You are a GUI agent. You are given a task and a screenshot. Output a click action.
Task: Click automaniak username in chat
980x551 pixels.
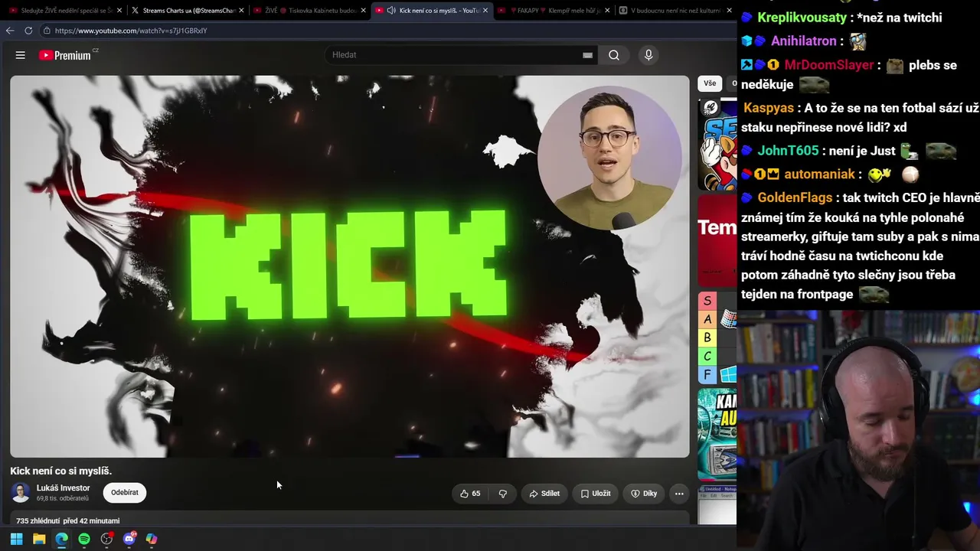[x=818, y=174]
